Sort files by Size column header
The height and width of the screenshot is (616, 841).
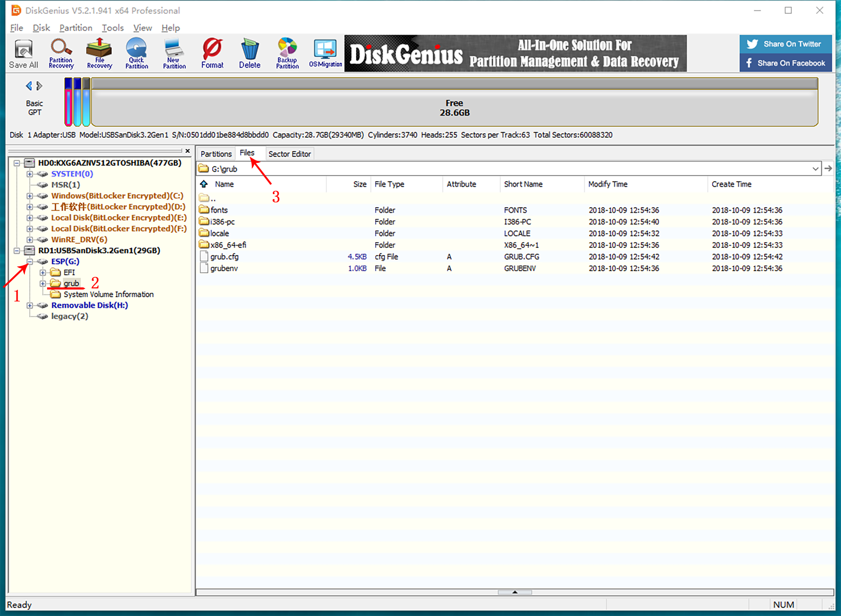(360, 184)
